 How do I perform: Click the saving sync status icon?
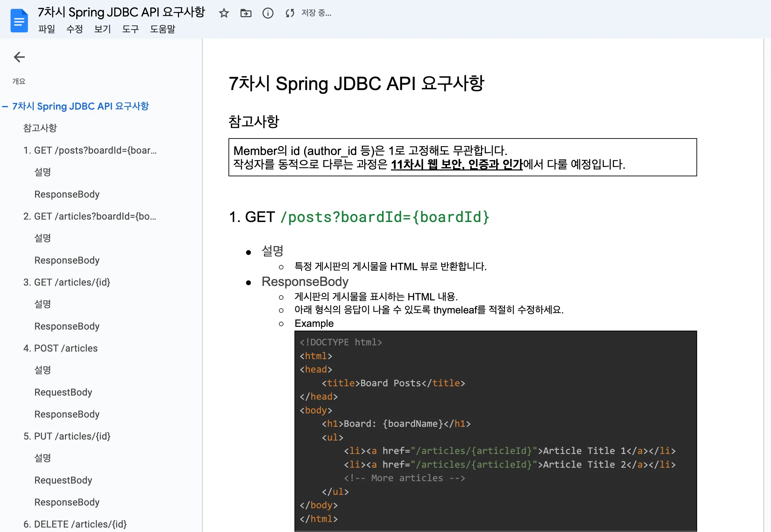(290, 13)
